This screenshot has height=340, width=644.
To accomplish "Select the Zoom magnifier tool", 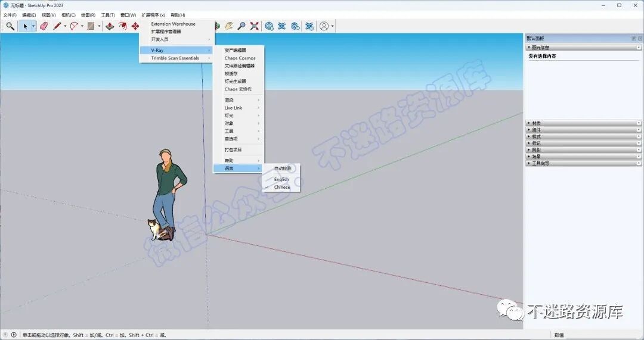I will (x=241, y=26).
